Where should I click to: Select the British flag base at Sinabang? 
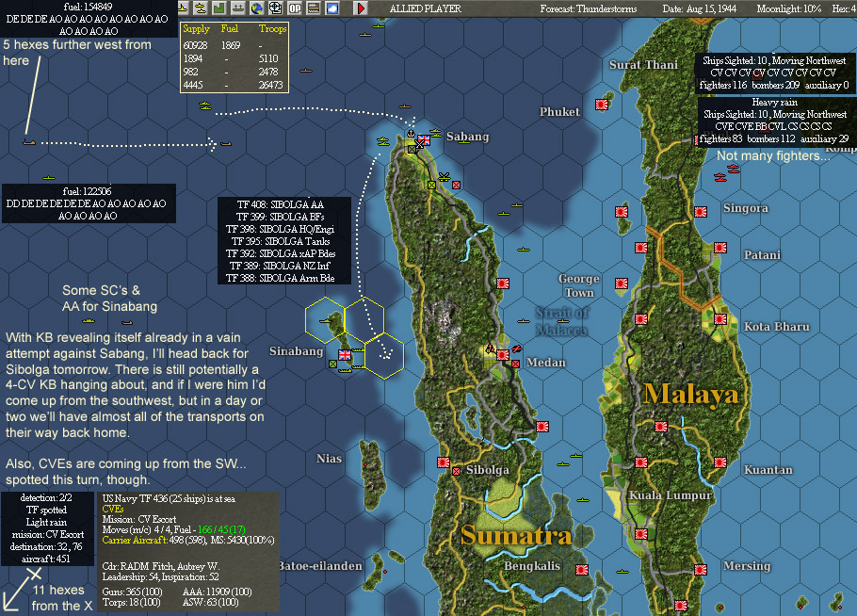[x=345, y=355]
